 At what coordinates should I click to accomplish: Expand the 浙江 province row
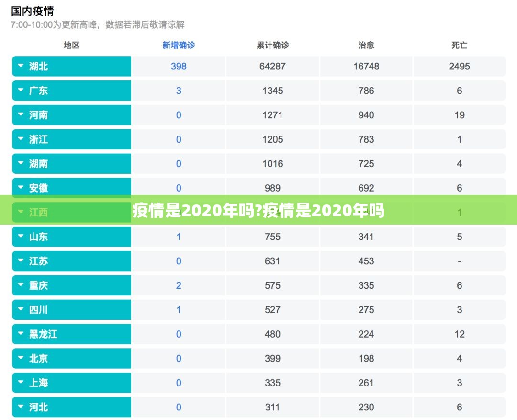coord(21,139)
